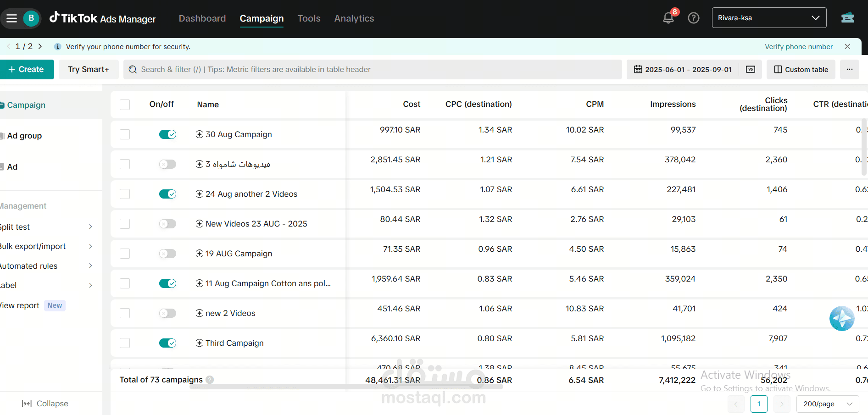
Task: Enable the New Videos 23 AUG toggle
Action: pyautogui.click(x=167, y=224)
